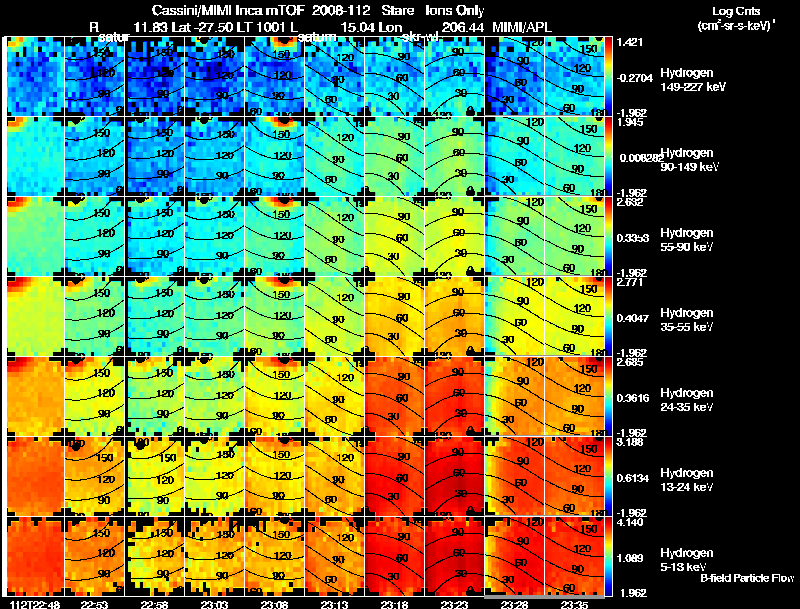Click the 23:08 panel in the 55-90 keV row

274,237
